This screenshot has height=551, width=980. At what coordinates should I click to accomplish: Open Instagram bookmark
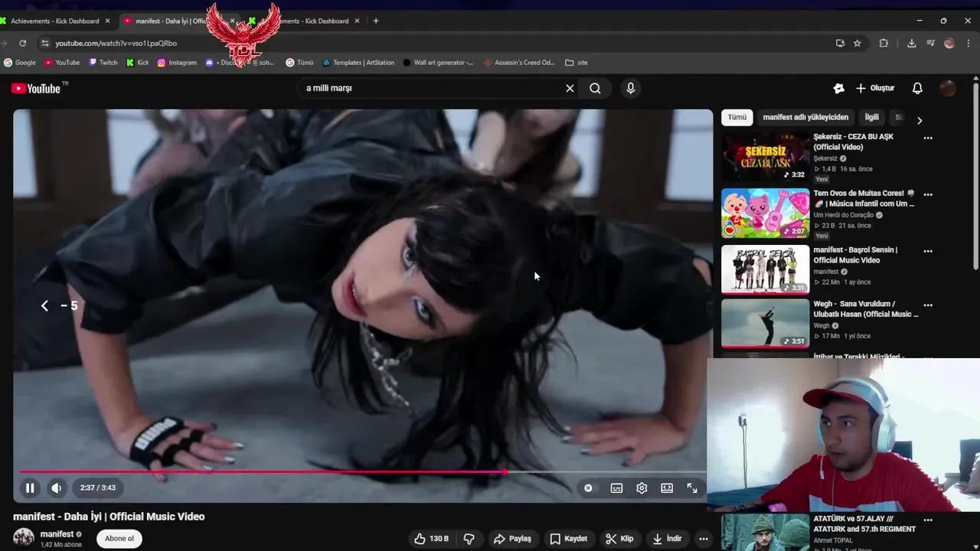click(177, 63)
